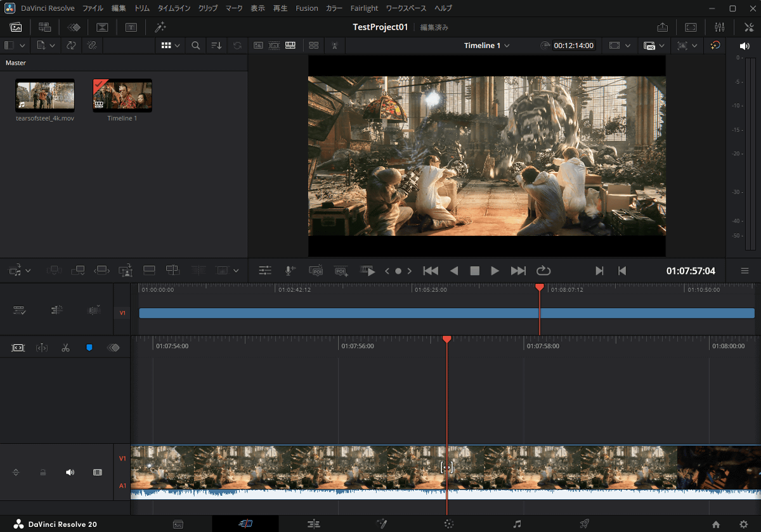
Task: Click the Source Overwrite edit icon
Action: 172,271
